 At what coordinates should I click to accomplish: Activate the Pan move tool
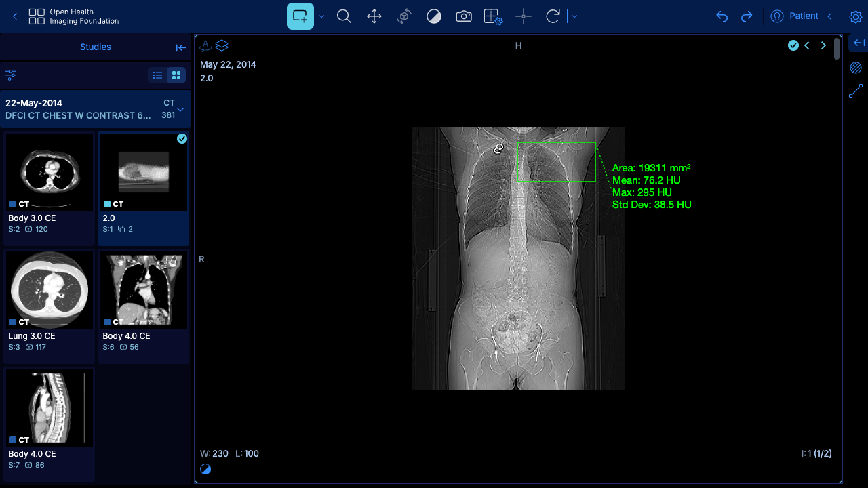pyautogui.click(x=374, y=16)
